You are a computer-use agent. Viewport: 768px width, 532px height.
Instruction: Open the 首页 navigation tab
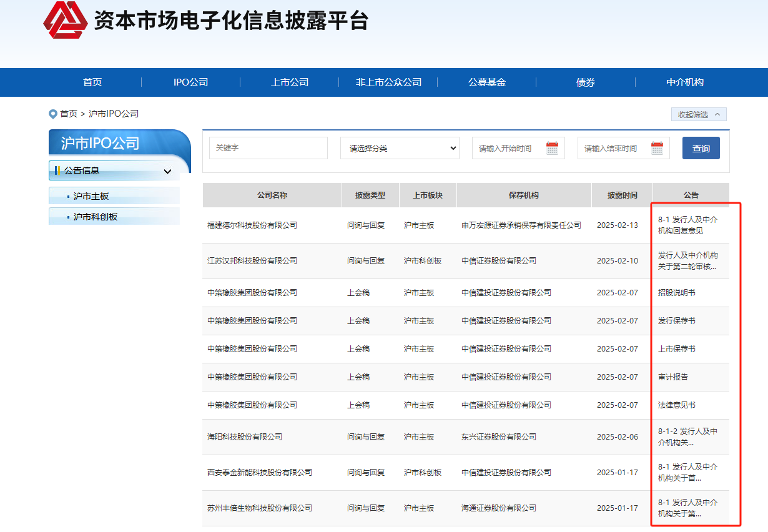tap(92, 82)
